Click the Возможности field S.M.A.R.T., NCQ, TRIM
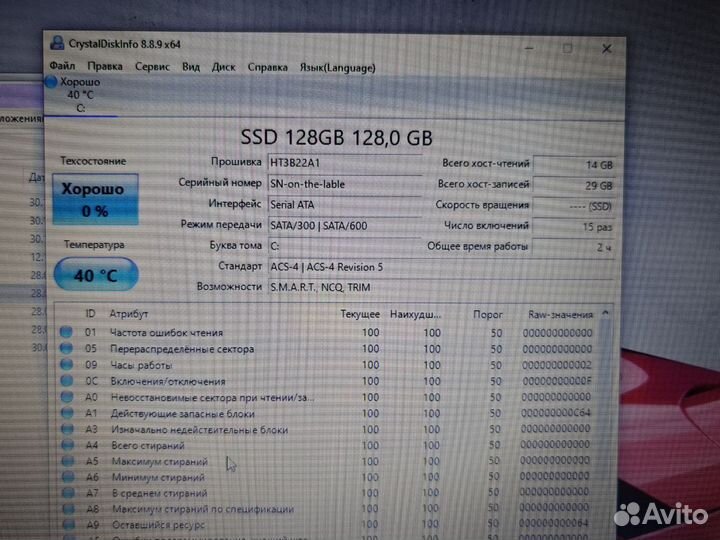Viewport: 720px width, 540px height. click(x=441, y=287)
